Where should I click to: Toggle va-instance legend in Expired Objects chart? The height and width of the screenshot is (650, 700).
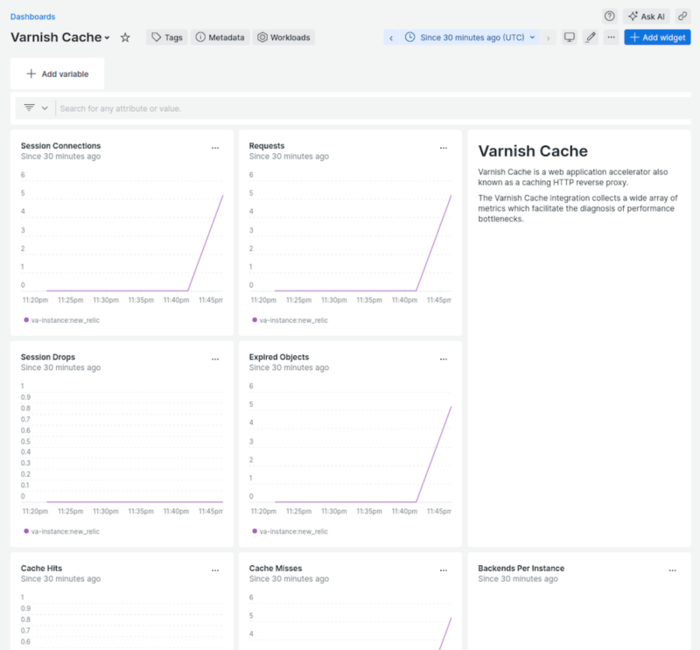[x=290, y=531]
